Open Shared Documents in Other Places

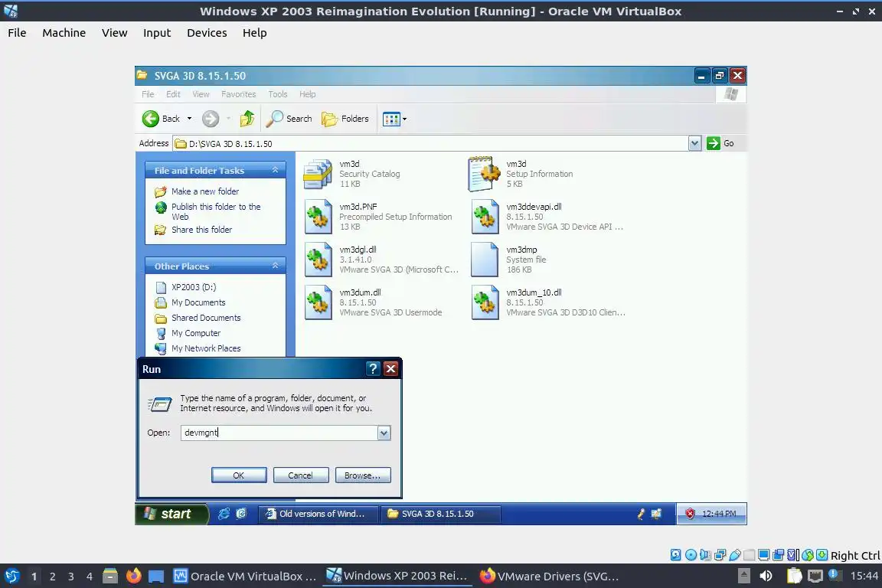(x=206, y=318)
